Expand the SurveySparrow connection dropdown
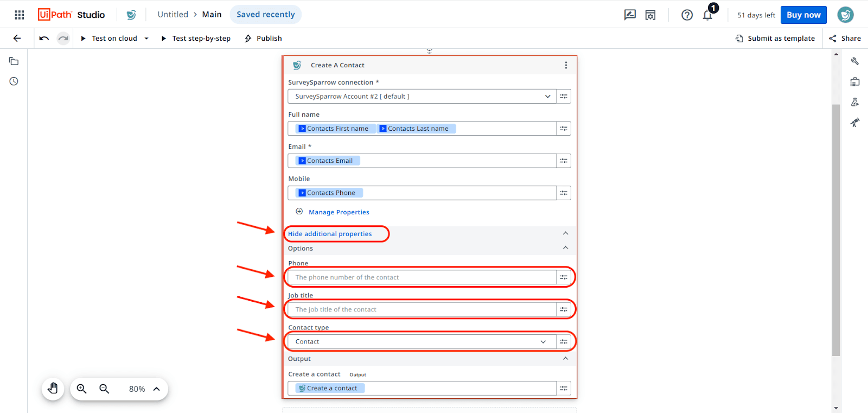The height and width of the screenshot is (413, 868). click(x=547, y=97)
